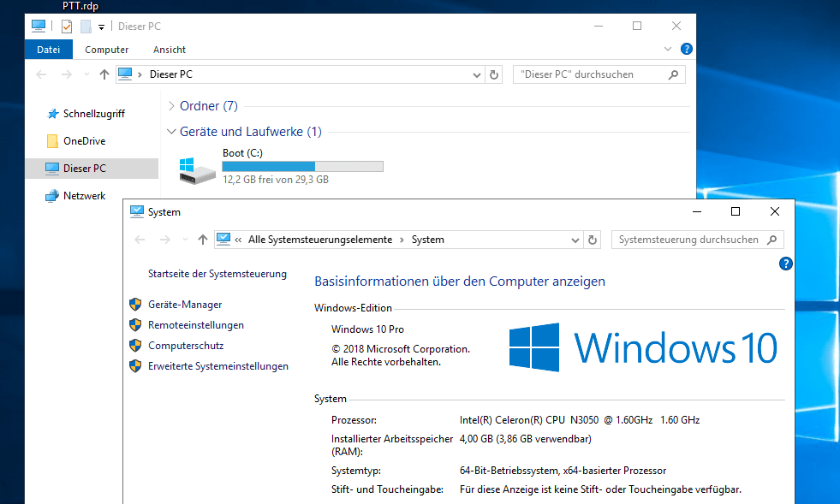Click the New Folder quick-access icon
Image resolution: width=840 pixels, height=504 pixels.
pyautogui.click(x=86, y=27)
